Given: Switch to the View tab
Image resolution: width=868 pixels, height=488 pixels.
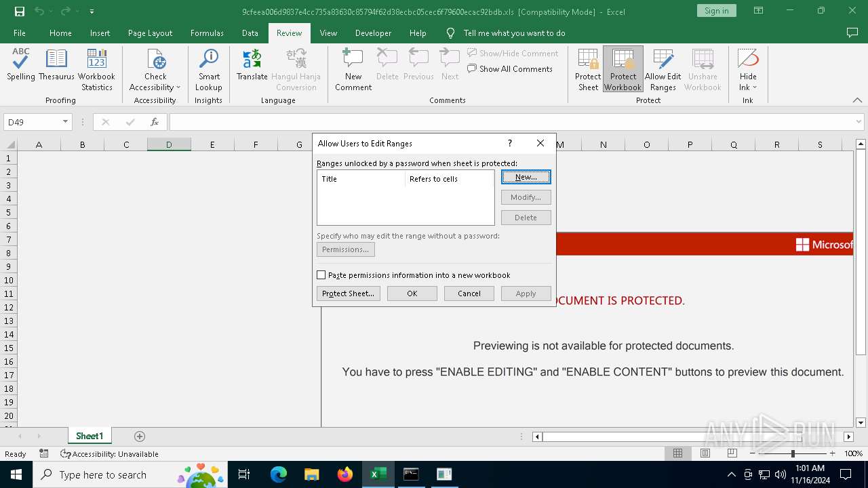Looking at the screenshot, I should coord(328,33).
